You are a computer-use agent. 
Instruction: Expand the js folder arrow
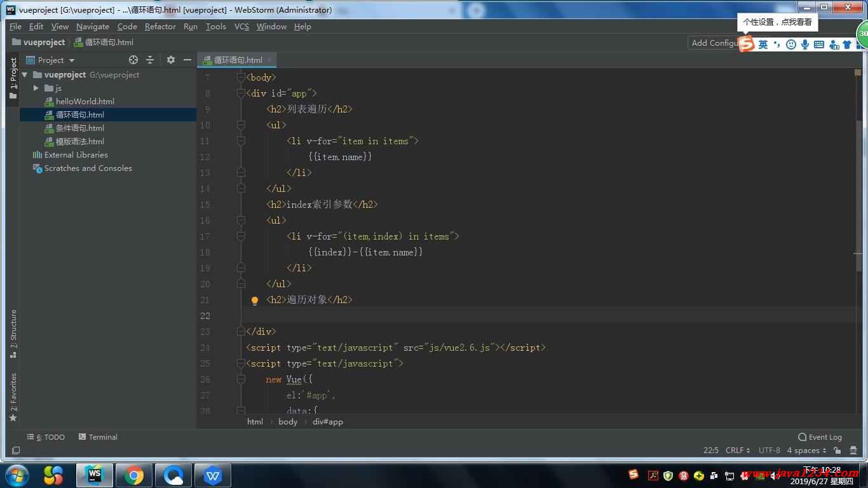[36, 88]
